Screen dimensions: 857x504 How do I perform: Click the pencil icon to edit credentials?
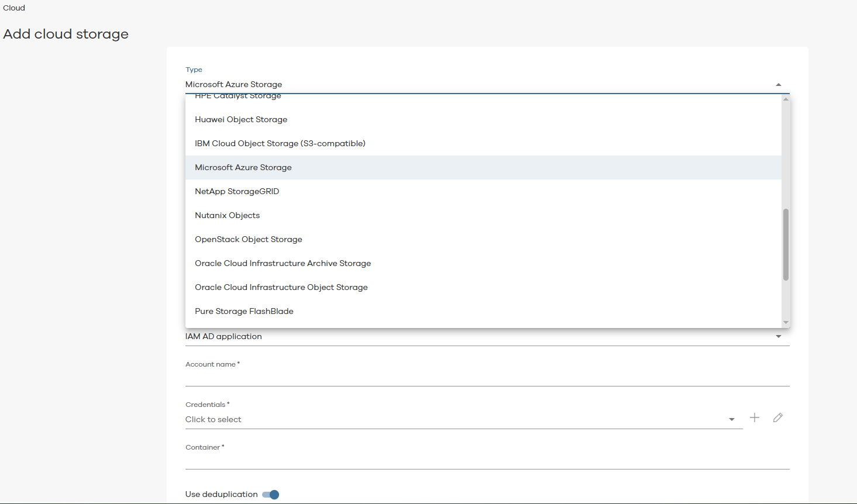tap(777, 417)
